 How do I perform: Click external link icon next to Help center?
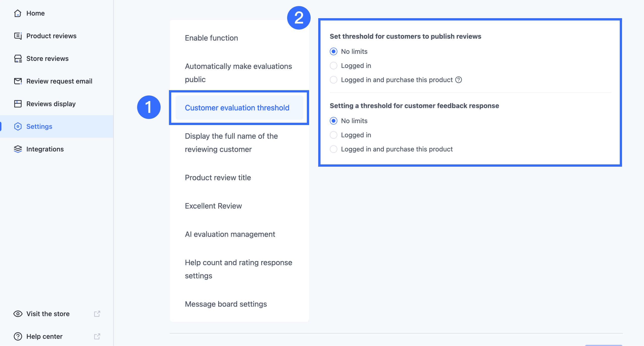(97, 336)
